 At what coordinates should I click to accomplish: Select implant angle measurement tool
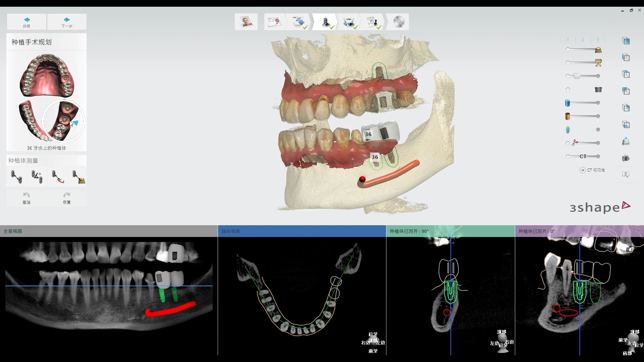[x=37, y=177]
